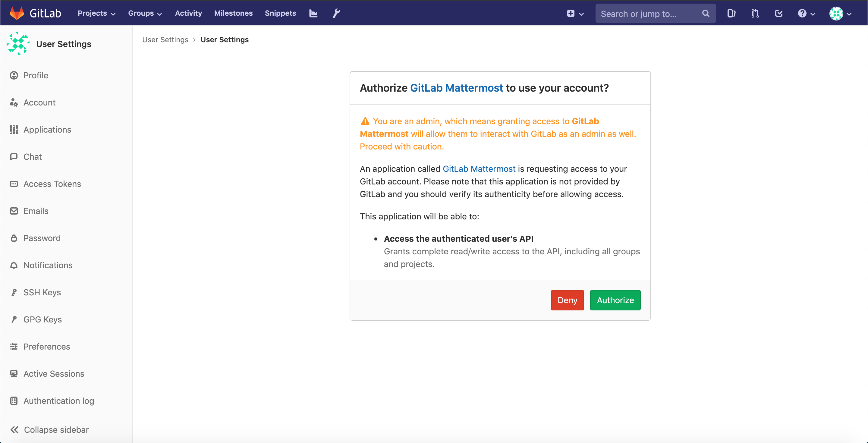Viewport: 868px width, 443px height.
Task: Click the Profile person icon
Action: [x=14, y=75]
